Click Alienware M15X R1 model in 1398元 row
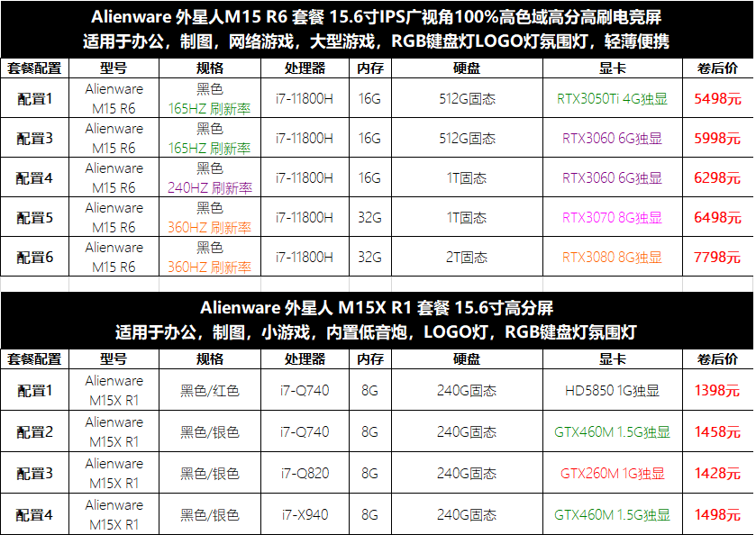This screenshot has width=756, height=535. coord(114,390)
